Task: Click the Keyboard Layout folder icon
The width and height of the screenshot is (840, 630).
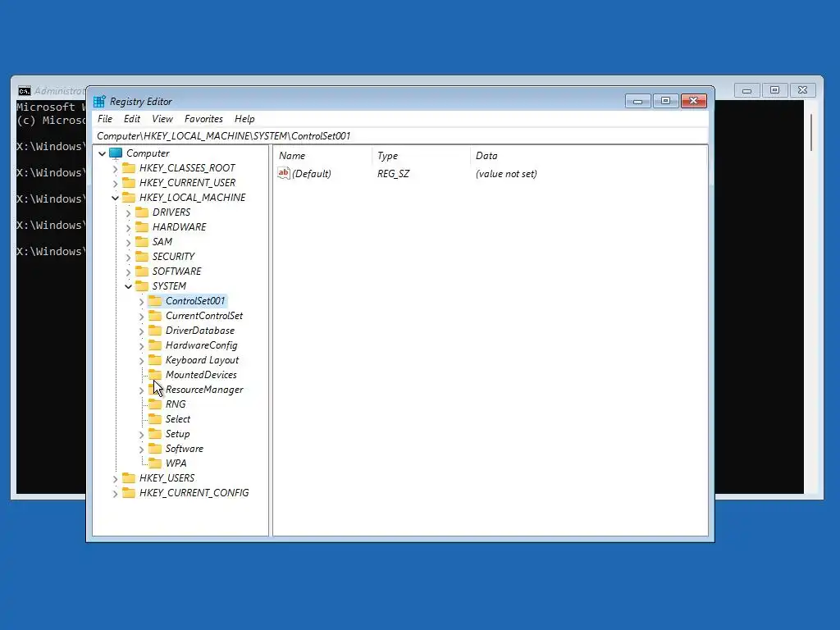Action: 155,359
